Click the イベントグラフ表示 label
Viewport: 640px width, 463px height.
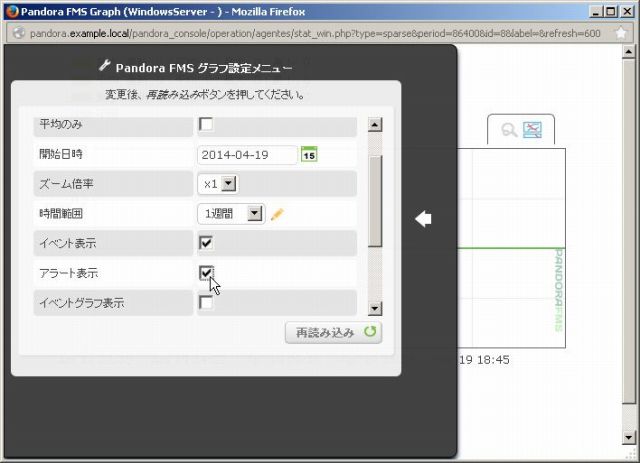(82, 303)
